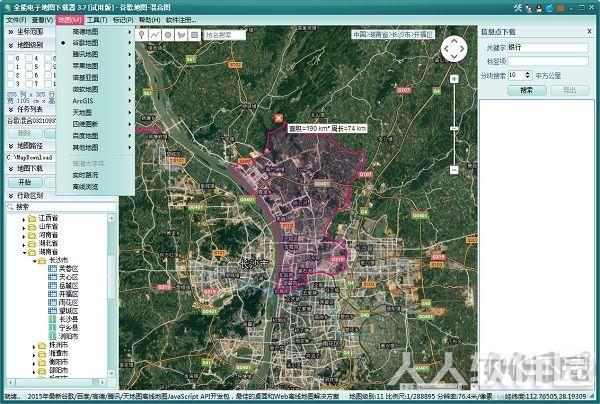Collapse the 行政区划 section
Image resolution: width=600 pixels, height=404 pixels.
click(x=11, y=195)
